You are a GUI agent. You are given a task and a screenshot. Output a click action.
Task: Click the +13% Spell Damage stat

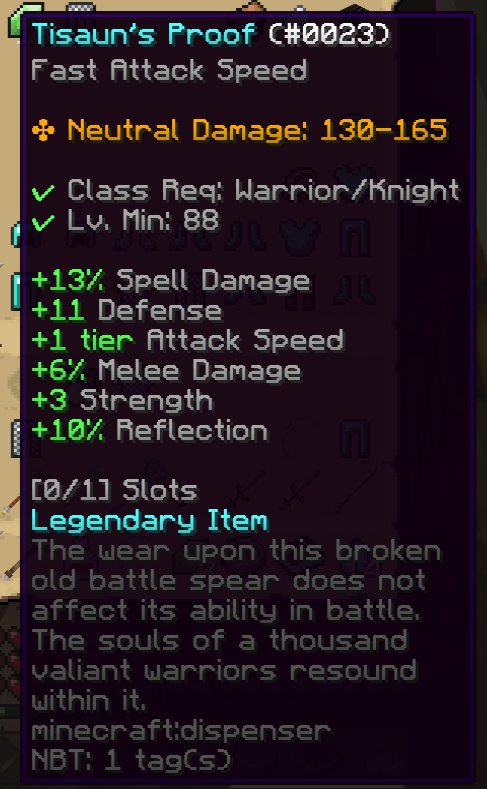pyautogui.click(x=171, y=282)
